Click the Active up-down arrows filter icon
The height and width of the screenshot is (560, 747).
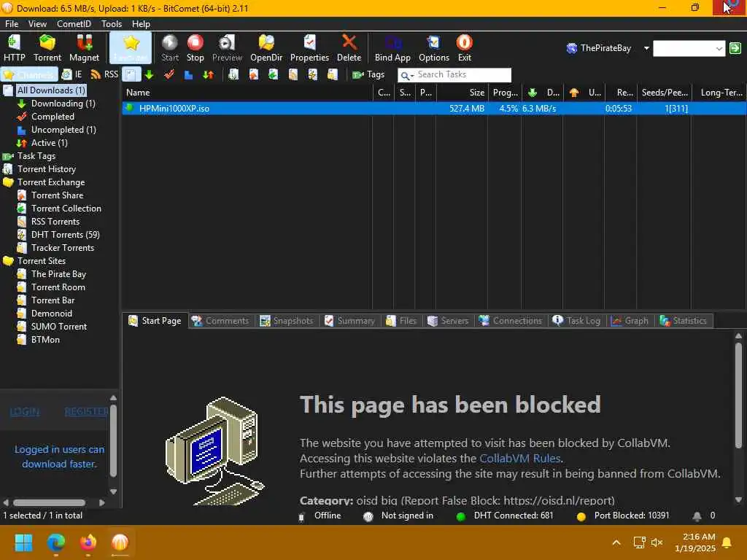click(x=208, y=75)
